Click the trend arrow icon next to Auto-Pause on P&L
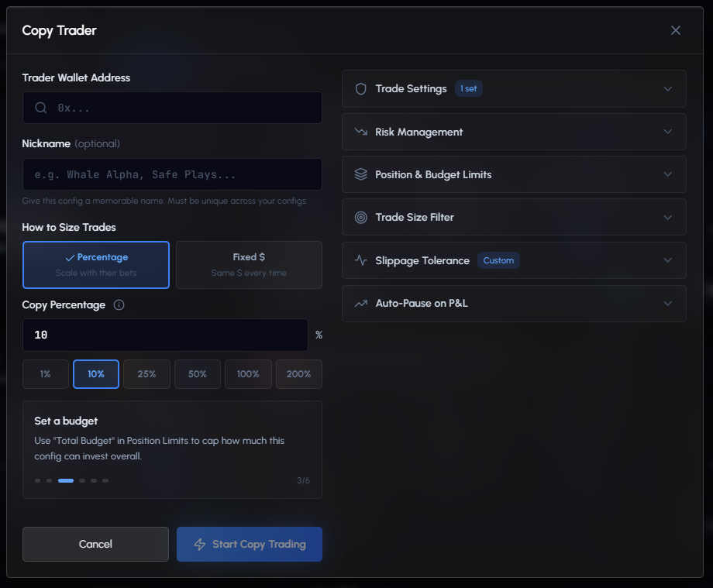This screenshot has width=713, height=588. pos(360,303)
